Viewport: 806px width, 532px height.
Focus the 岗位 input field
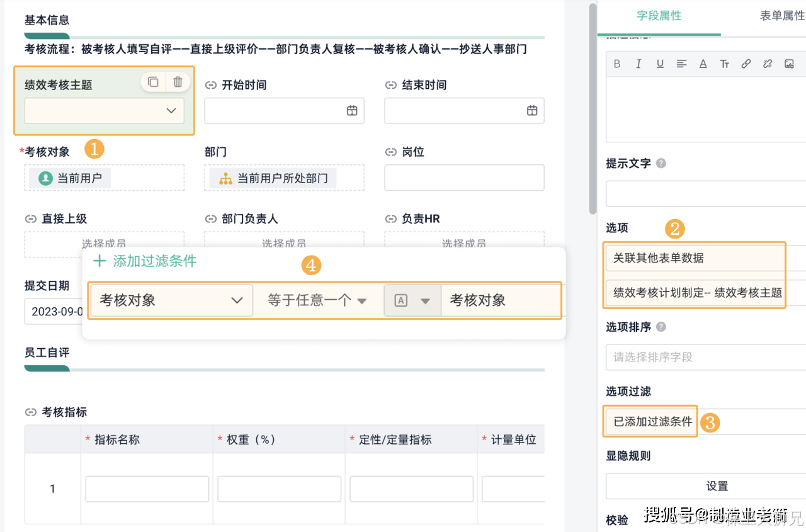pyautogui.click(x=464, y=178)
